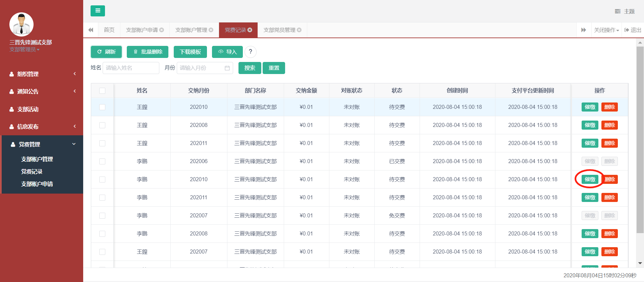
Task: Close the 支部账户申请 tab with its x icon
Action: point(162,30)
